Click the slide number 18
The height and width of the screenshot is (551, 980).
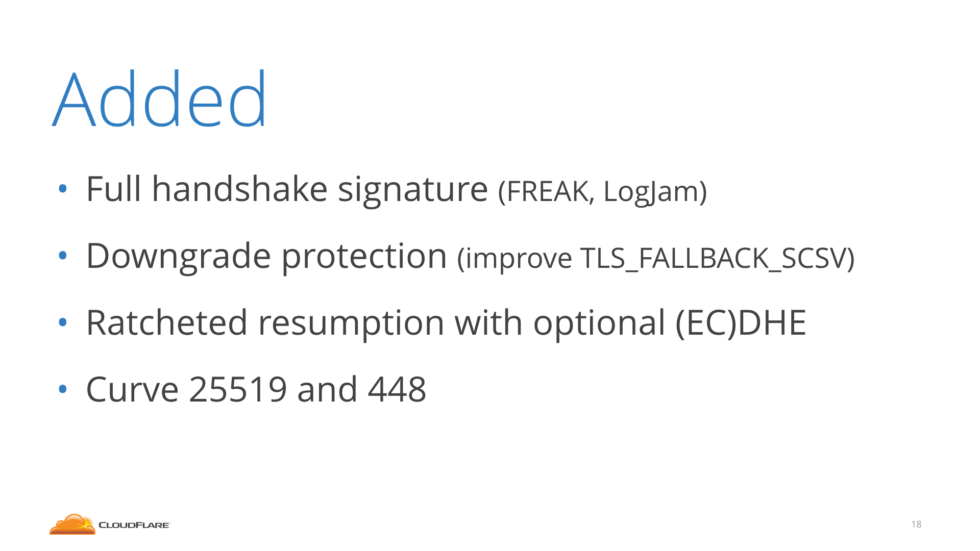[916, 524]
